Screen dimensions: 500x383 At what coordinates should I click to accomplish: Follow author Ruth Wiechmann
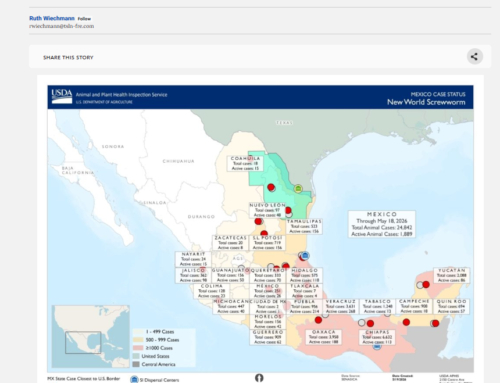point(84,19)
